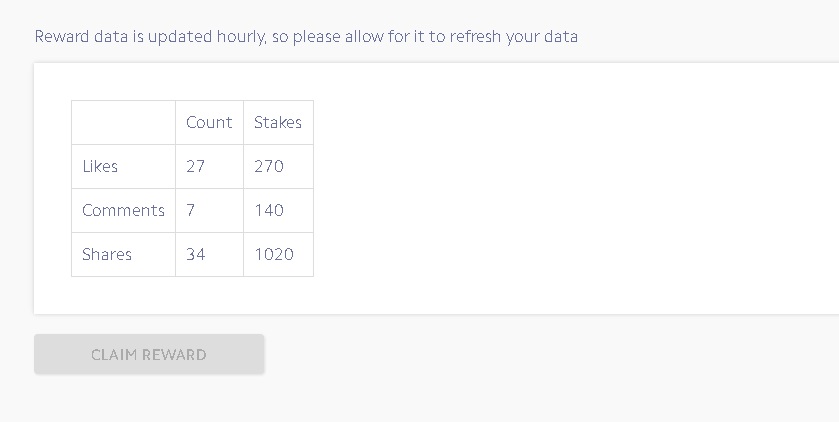Select the Likes stakes value 270

click(x=269, y=166)
